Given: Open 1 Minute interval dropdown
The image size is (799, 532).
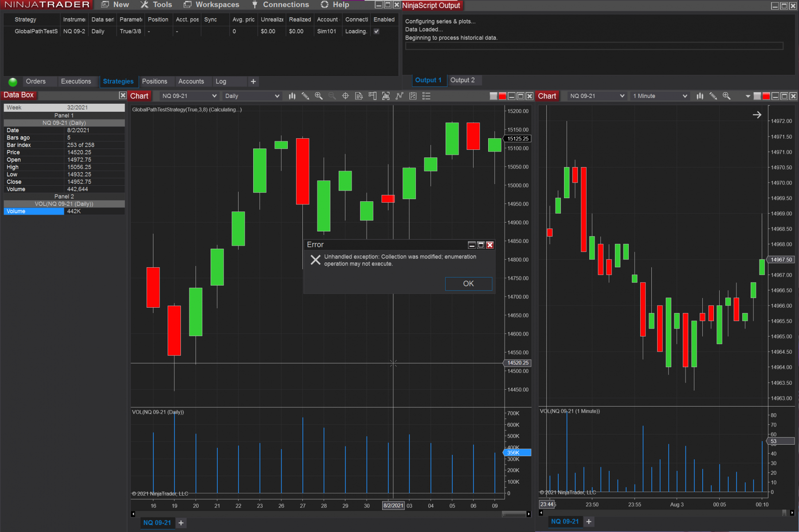Looking at the screenshot, I should pyautogui.click(x=660, y=96).
